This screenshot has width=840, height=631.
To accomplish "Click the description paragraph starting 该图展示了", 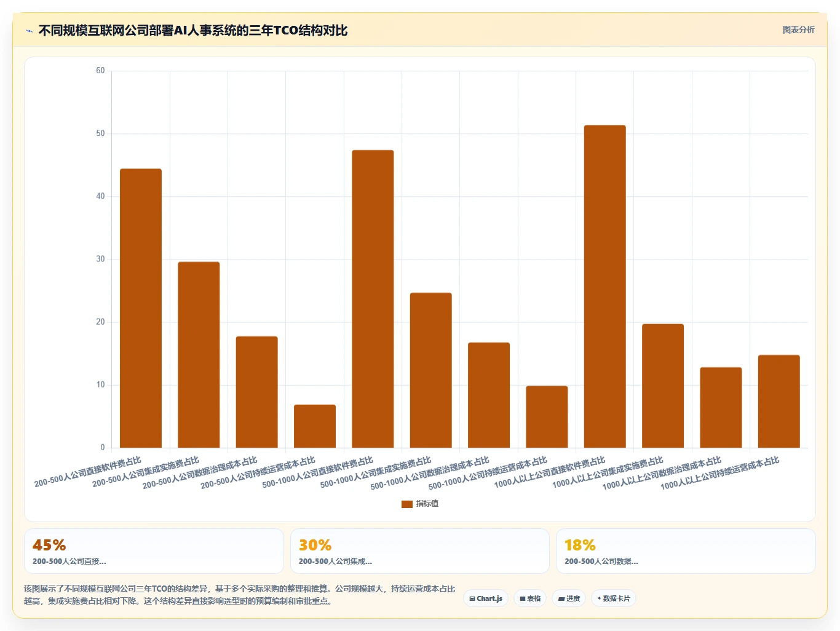I will 240,595.
